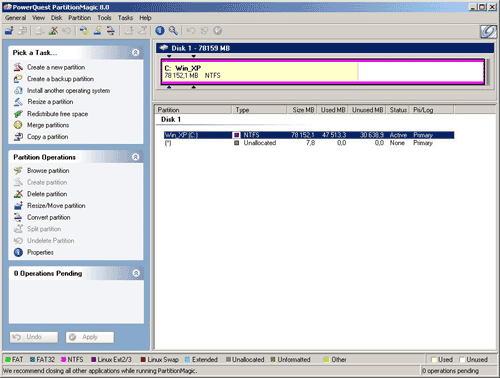Select the Unallocated partition row

tap(309, 143)
